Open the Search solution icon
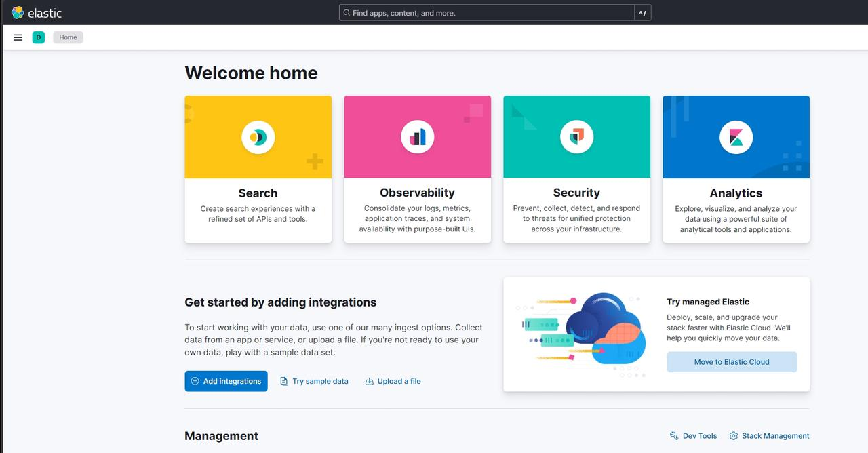Image resolution: width=868 pixels, height=453 pixels. (258, 137)
